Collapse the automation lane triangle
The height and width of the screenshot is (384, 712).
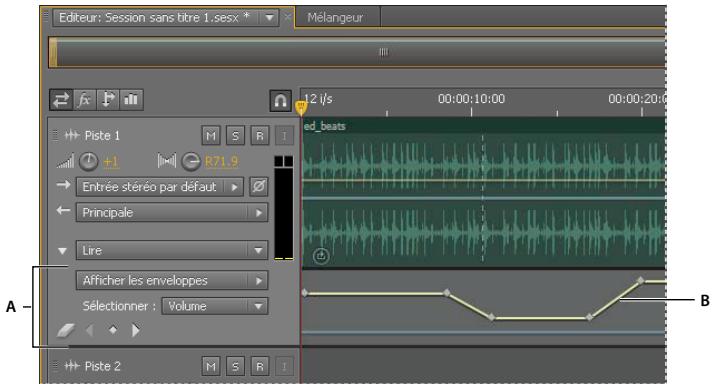tap(63, 251)
